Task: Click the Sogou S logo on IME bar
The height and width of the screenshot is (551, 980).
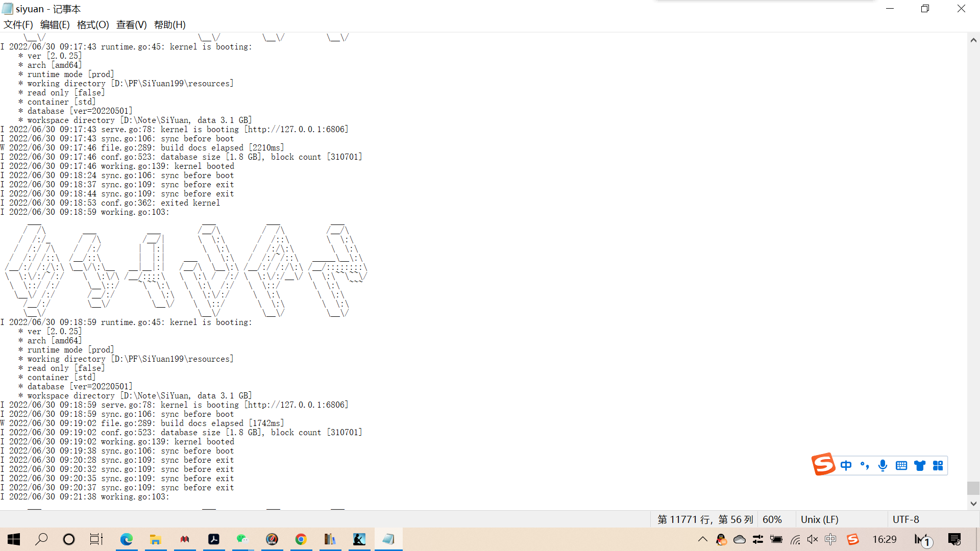Action: [823, 464]
